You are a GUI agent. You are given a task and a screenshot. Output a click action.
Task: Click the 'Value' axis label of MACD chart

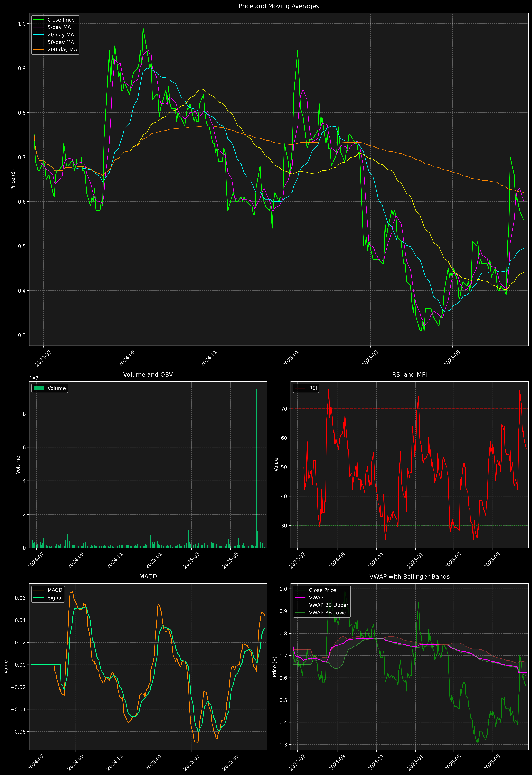tap(6, 667)
